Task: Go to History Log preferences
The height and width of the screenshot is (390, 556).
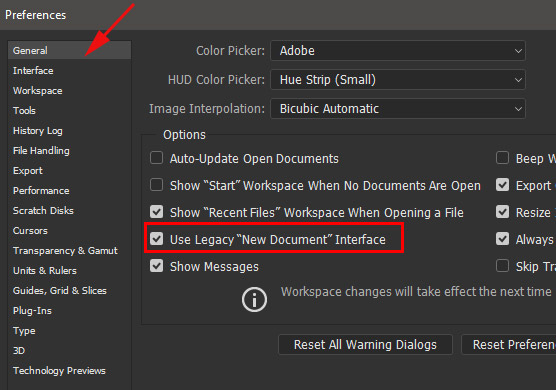Action: (x=38, y=131)
